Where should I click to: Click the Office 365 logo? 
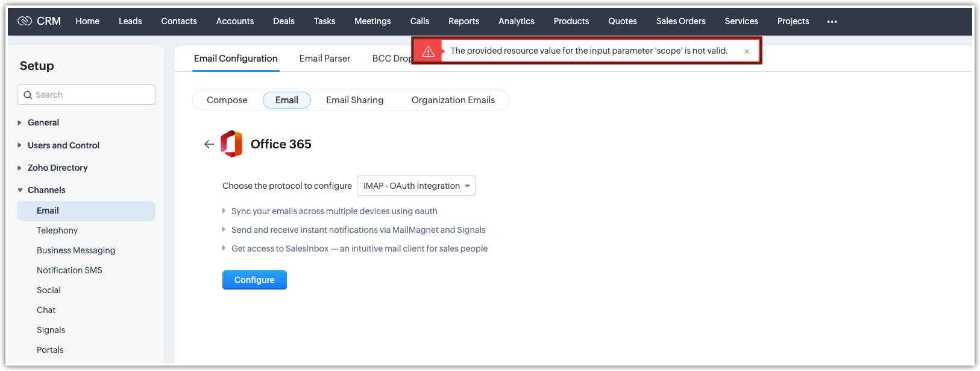tap(231, 144)
